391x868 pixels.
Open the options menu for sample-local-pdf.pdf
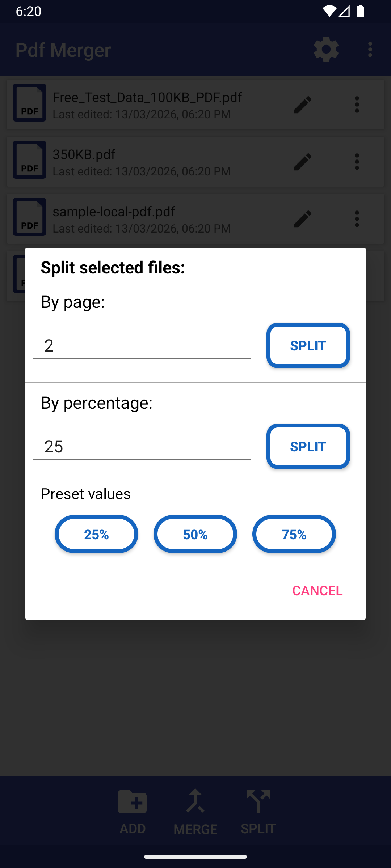pyautogui.click(x=357, y=219)
